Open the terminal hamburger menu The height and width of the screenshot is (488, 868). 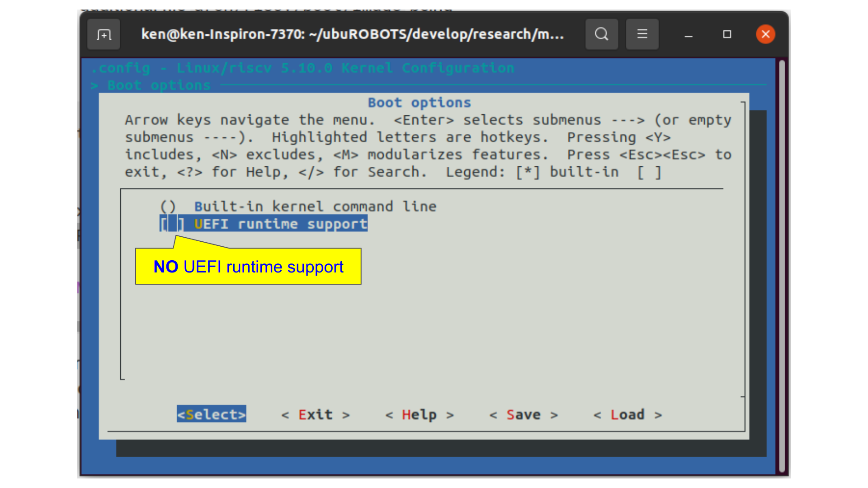pyautogui.click(x=642, y=34)
